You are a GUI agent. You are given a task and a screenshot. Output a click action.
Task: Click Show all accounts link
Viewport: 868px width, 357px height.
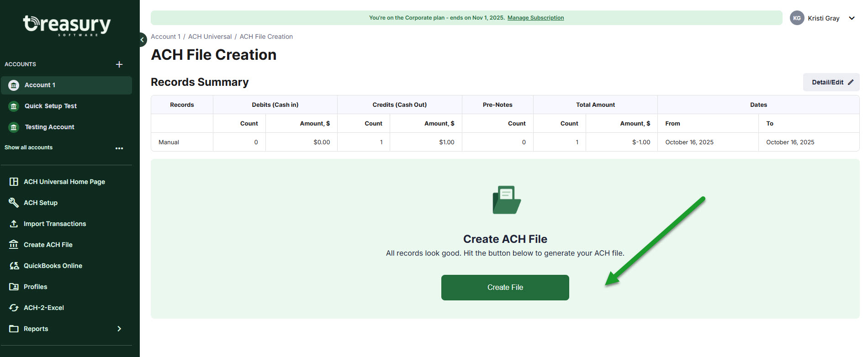click(x=28, y=147)
